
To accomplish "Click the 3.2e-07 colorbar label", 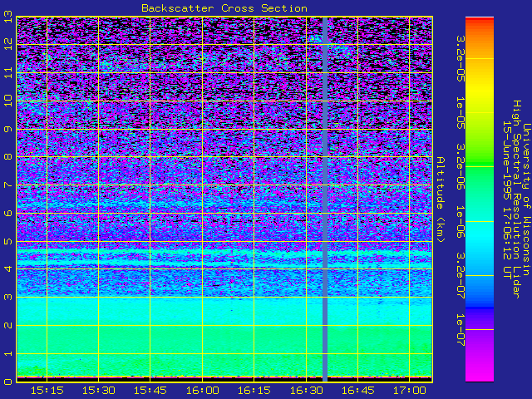I will click(461, 275).
